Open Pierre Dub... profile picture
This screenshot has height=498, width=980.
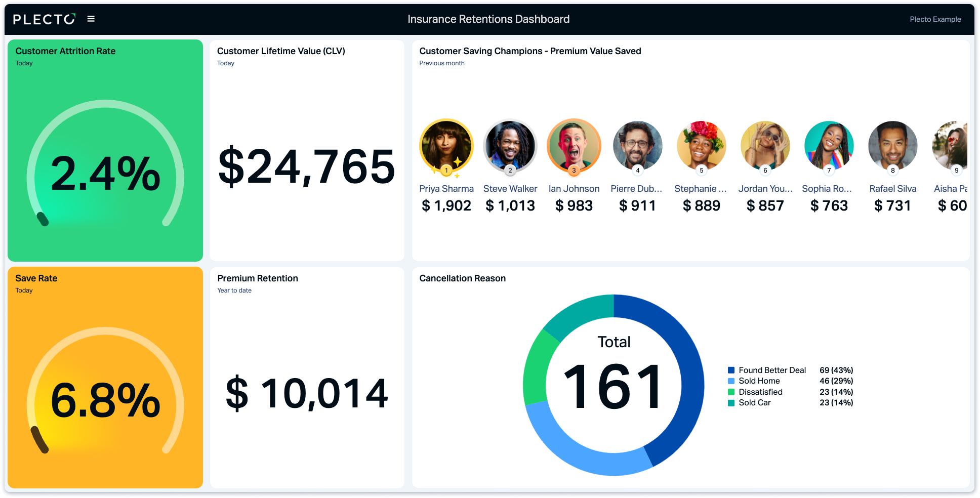coord(638,145)
